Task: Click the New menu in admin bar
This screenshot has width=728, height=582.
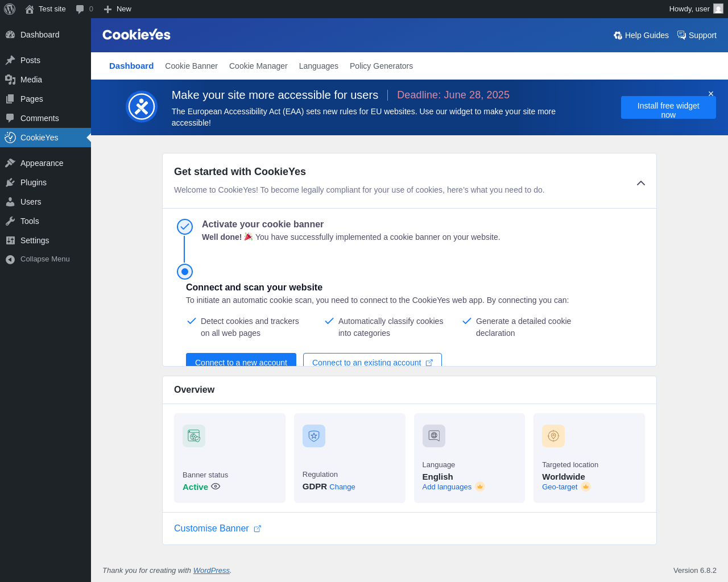Action: click(x=118, y=9)
